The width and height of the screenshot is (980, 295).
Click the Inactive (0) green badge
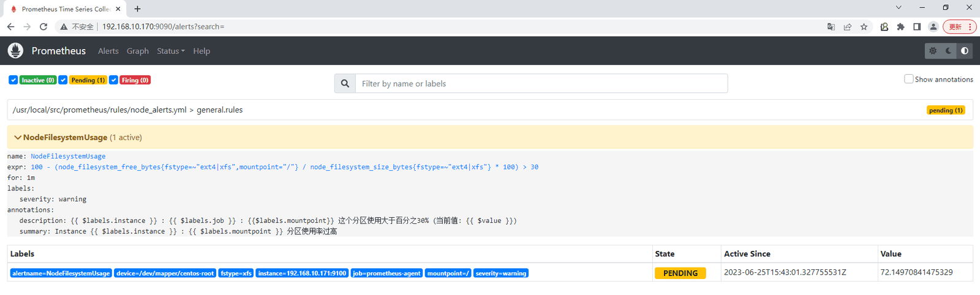coord(38,80)
